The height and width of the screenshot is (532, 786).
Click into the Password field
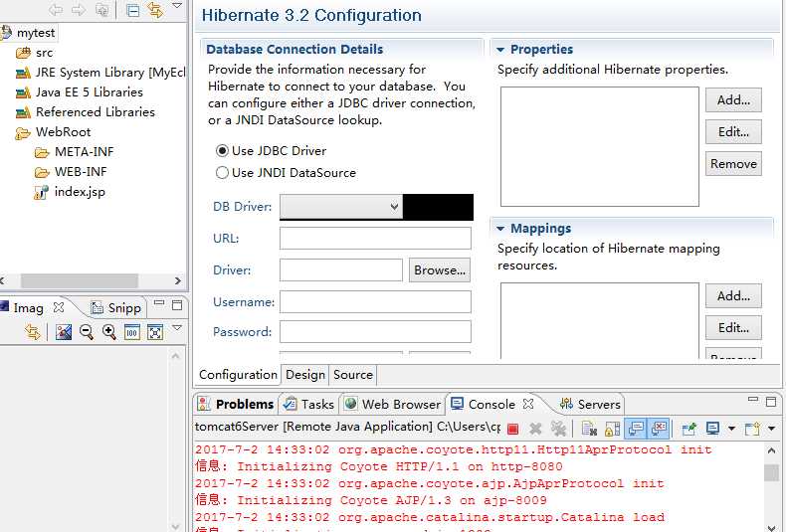point(375,331)
